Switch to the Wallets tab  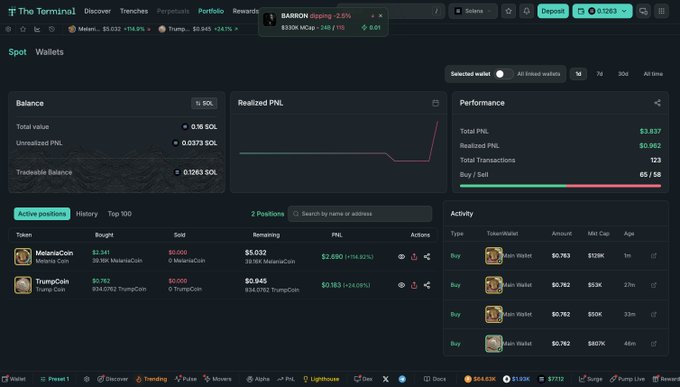[x=49, y=52]
